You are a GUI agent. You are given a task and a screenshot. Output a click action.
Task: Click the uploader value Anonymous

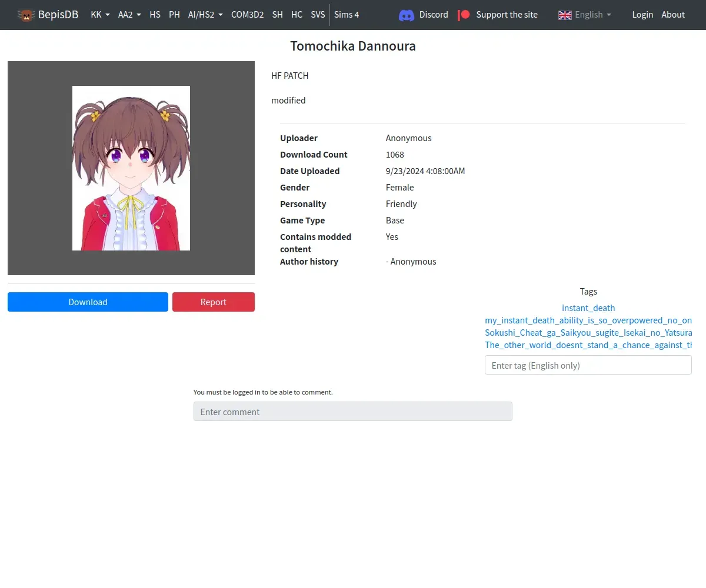[x=408, y=138]
